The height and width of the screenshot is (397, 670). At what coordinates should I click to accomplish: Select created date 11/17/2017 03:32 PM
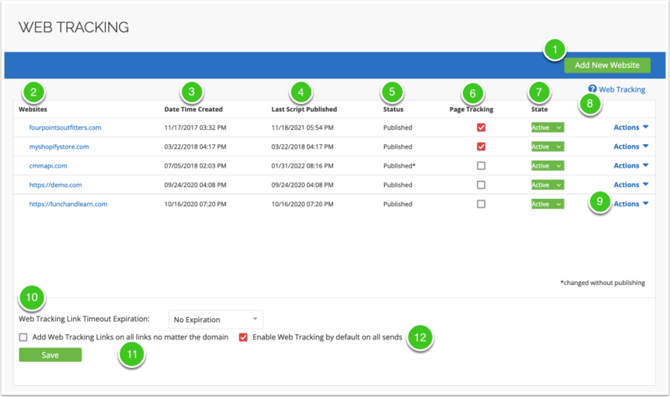tap(195, 127)
